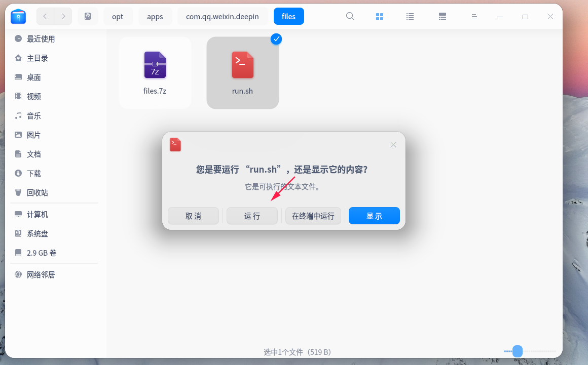This screenshot has width=588, height=365.
Task: Open the hamburger settings menu
Action: (x=474, y=17)
